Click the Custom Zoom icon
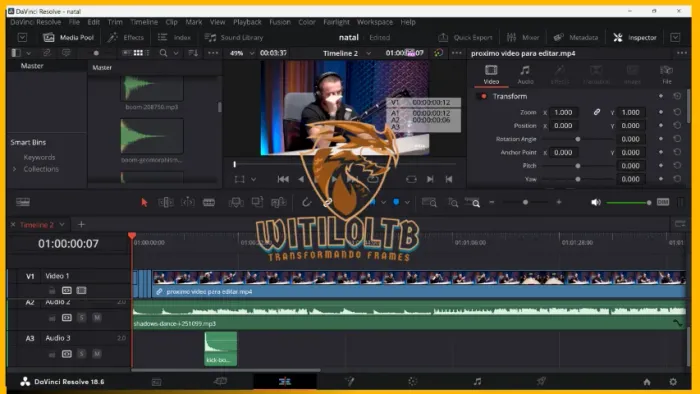This screenshot has height=394, width=700. pyautogui.click(x=473, y=203)
